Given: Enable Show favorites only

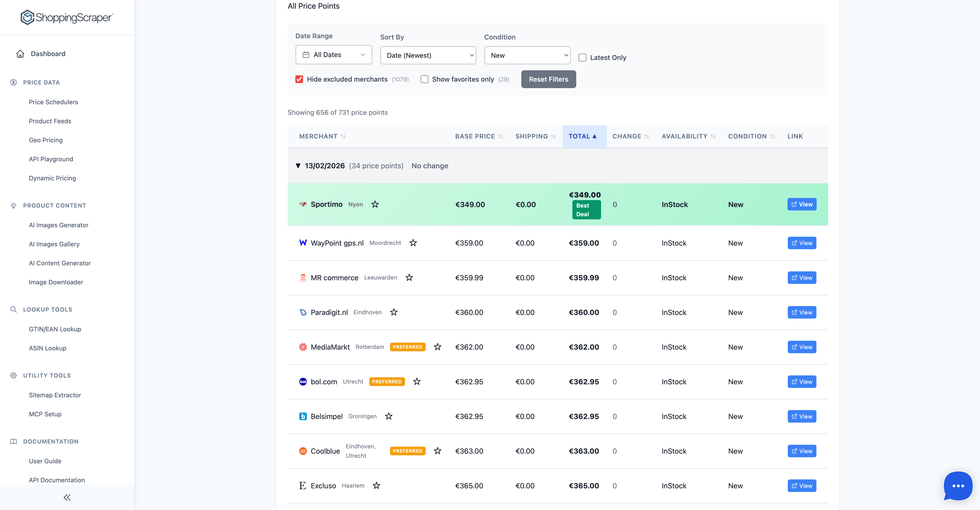Looking at the screenshot, I should (x=424, y=79).
